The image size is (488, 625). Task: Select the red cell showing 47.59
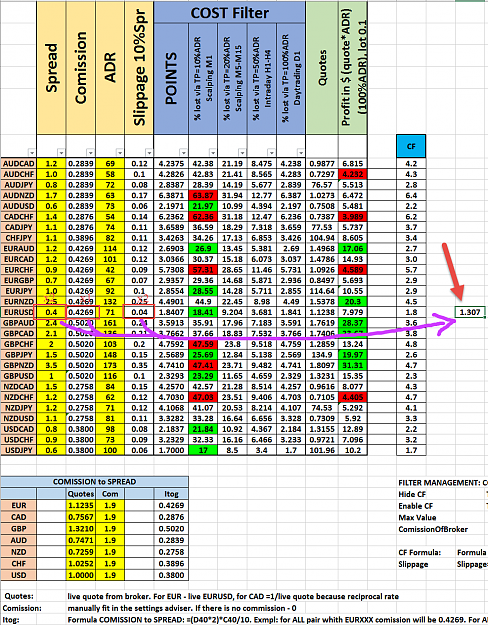coord(203,344)
